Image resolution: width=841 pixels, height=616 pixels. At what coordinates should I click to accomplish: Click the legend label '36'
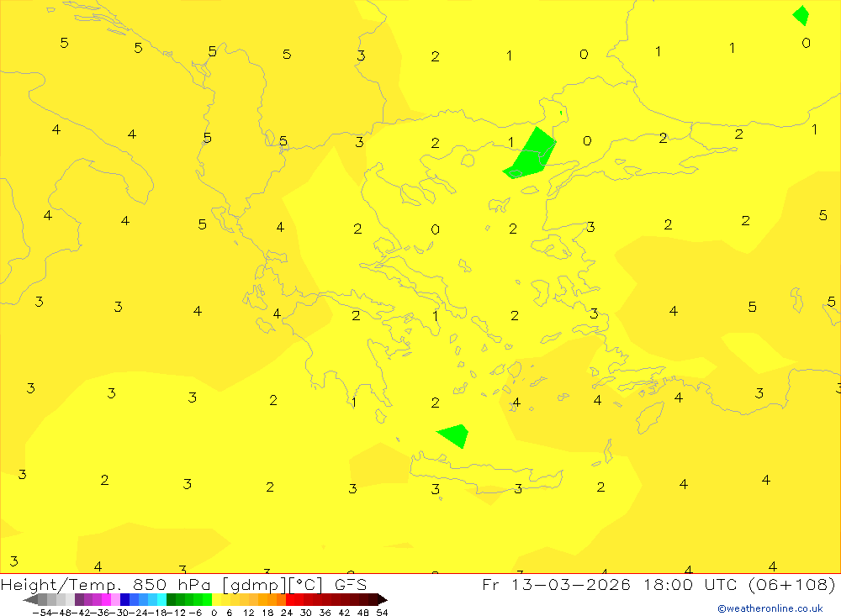pos(325,613)
